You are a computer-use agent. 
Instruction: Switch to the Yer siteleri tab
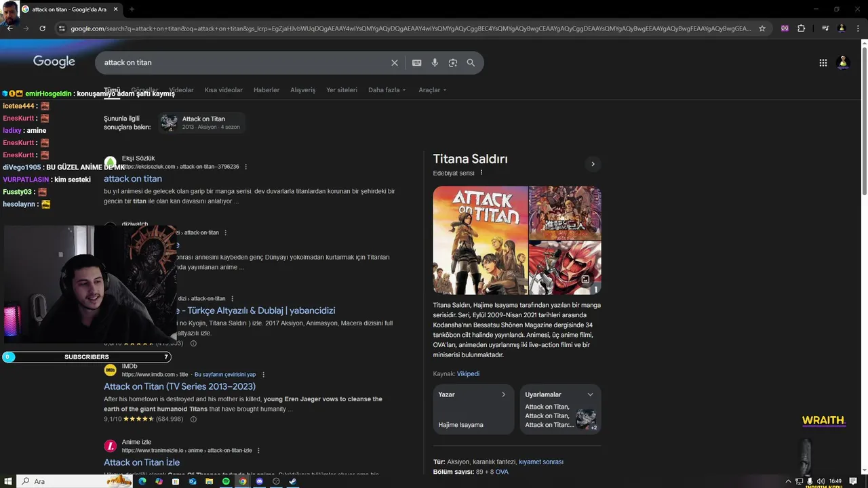click(342, 90)
